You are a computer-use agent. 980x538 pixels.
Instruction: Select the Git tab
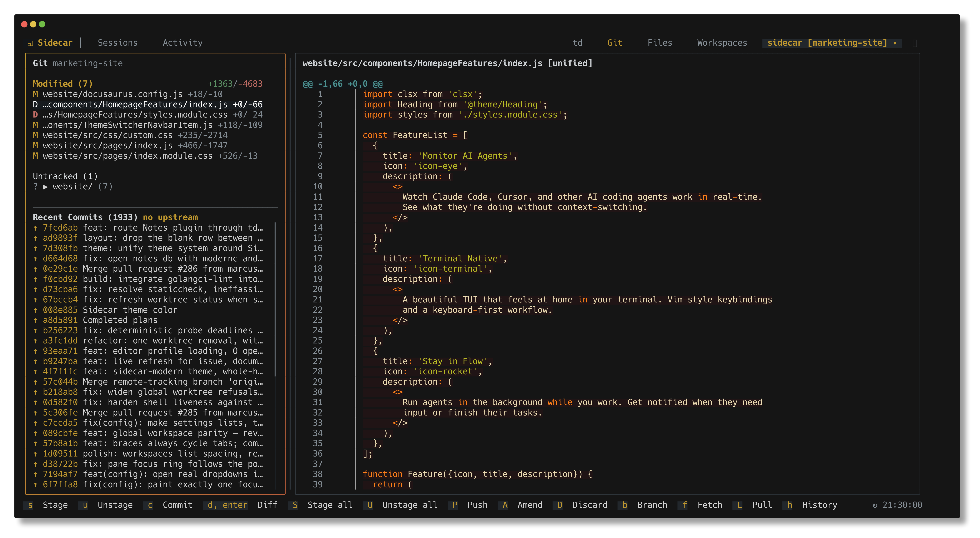point(614,43)
